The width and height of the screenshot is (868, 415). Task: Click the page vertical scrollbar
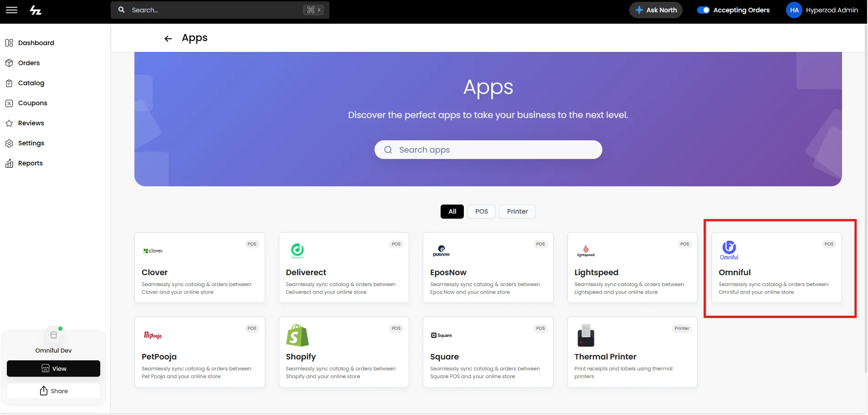(865, 199)
